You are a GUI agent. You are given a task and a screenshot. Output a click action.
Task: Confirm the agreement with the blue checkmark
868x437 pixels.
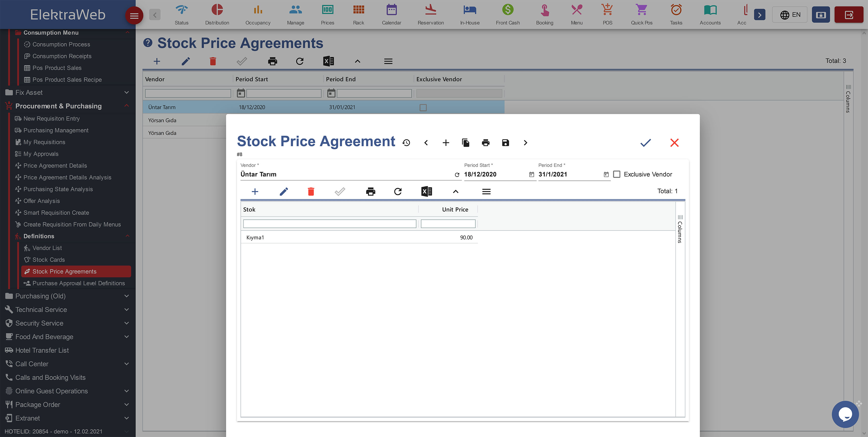coord(646,143)
